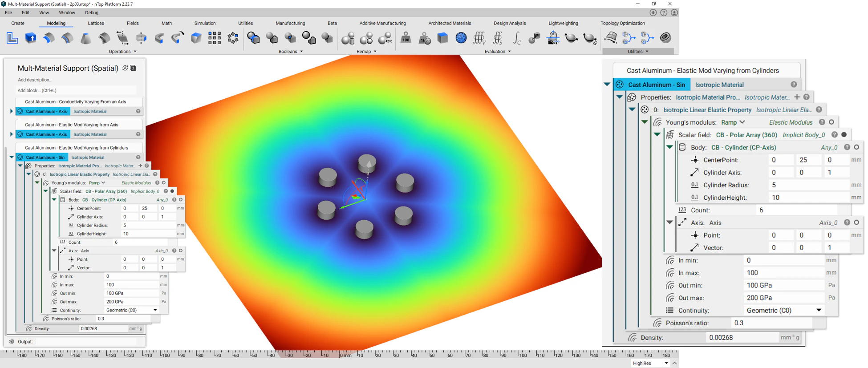The width and height of the screenshot is (868, 368).
Task: Click the Boolean union icon (sphere and blue cube)
Action: coord(253,38)
